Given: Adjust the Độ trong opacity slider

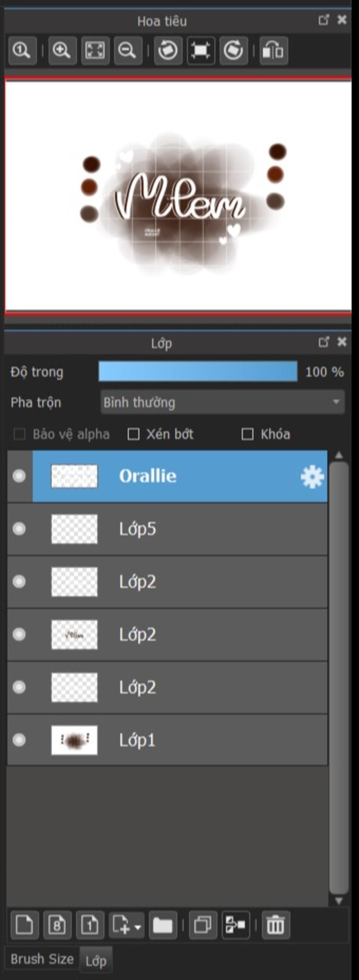Looking at the screenshot, I should 198,371.
